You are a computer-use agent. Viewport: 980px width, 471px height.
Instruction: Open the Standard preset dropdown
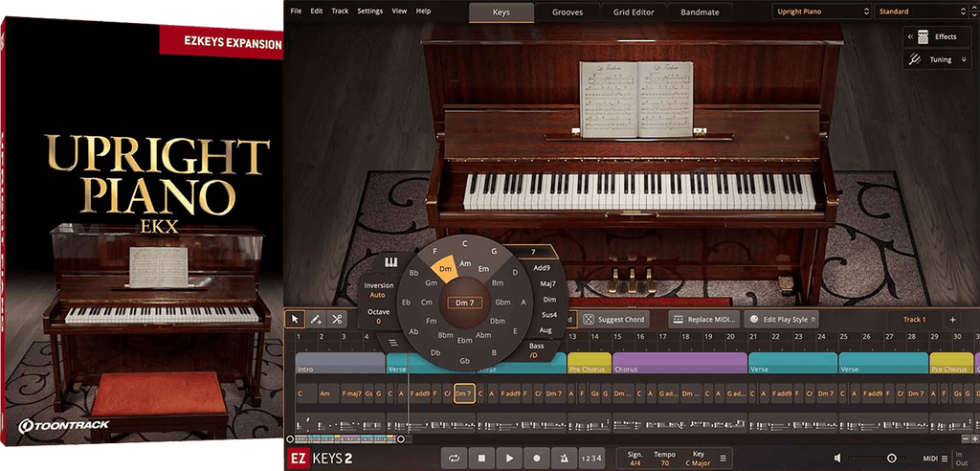pyautogui.click(x=922, y=11)
